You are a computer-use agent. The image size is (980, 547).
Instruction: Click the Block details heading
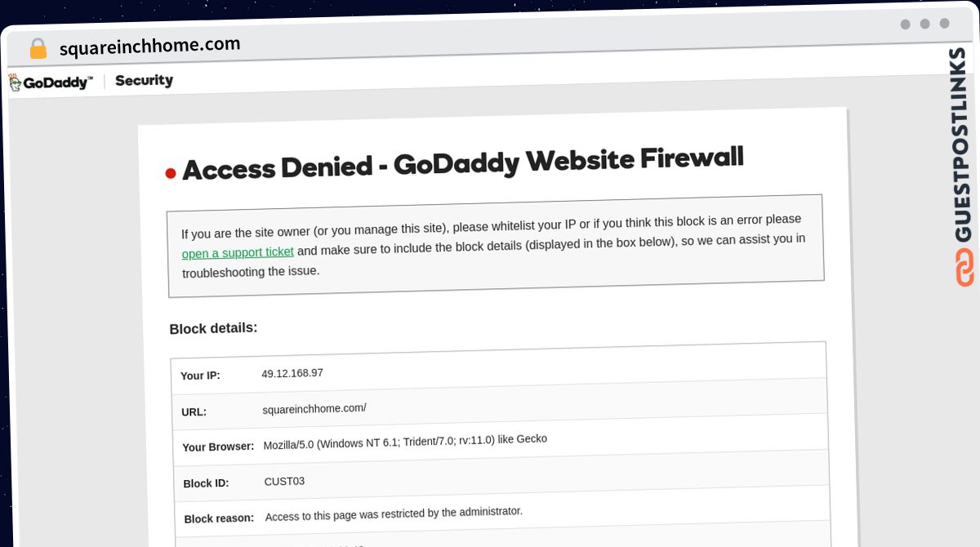click(x=213, y=328)
